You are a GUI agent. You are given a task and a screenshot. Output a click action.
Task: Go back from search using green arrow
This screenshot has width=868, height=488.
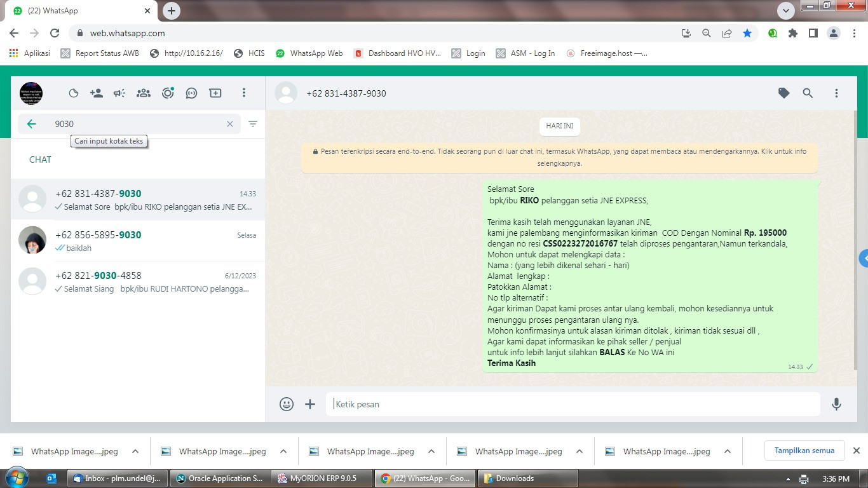point(32,124)
